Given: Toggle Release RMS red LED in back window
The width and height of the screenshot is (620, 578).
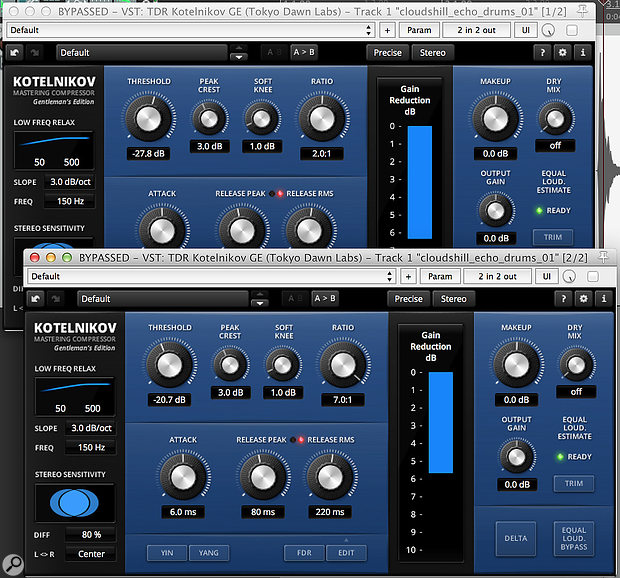Looking at the screenshot, I should [x=280, y=193].
